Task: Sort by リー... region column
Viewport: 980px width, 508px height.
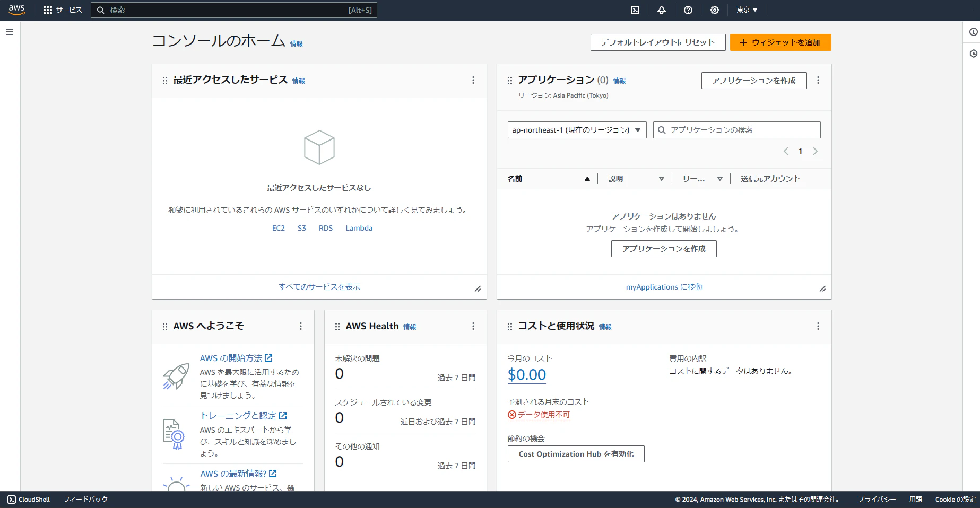Action: tap(703, 179)
